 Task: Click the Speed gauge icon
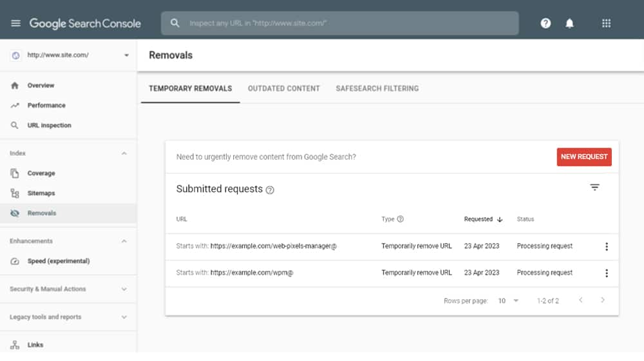(15, 261)
